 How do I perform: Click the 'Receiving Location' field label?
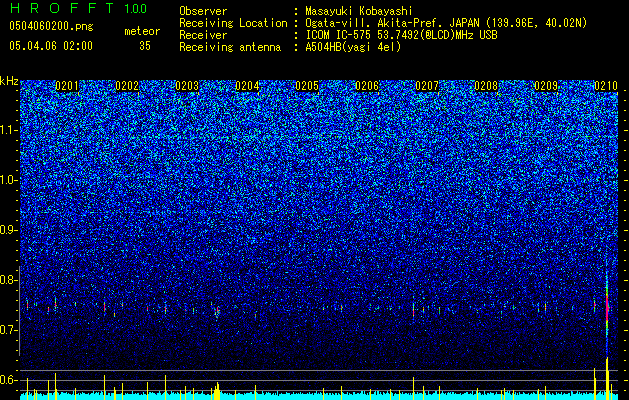point(233,24)
